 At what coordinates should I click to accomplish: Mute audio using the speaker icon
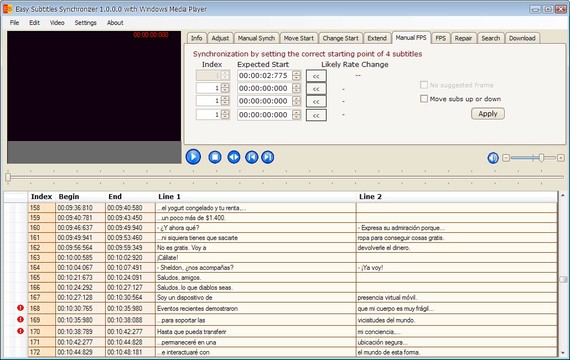pos(493,158)
